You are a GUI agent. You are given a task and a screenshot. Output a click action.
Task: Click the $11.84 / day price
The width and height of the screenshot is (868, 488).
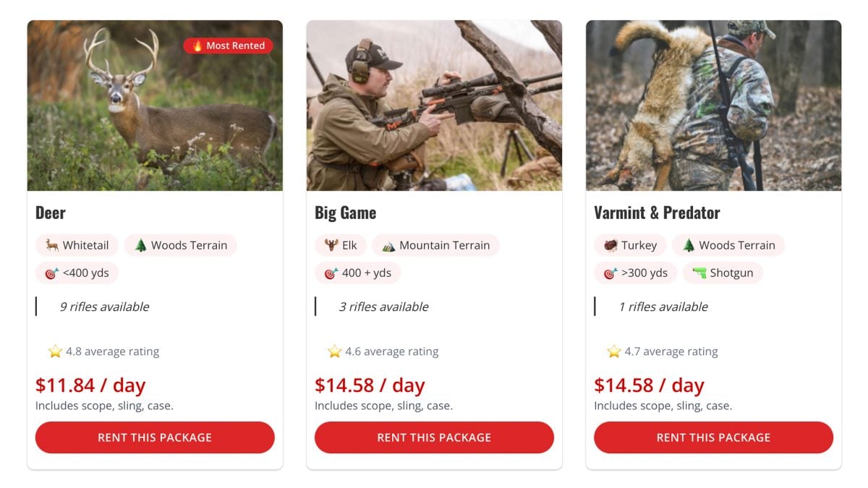[x=90, y=385]
